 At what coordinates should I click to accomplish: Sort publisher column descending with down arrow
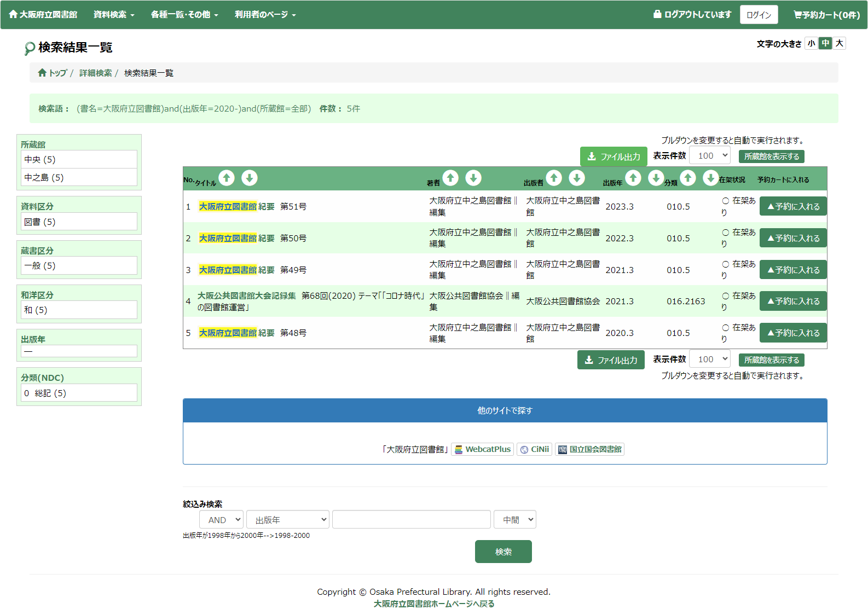[577, 178]
